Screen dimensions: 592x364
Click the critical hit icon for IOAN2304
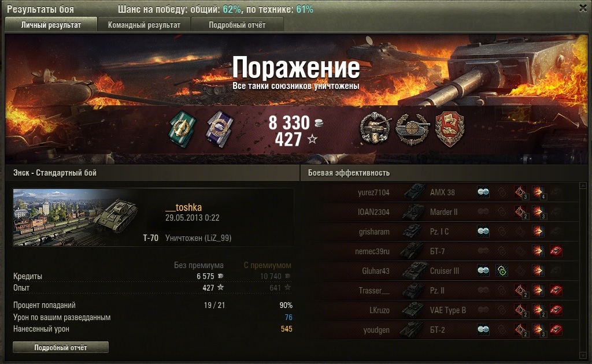click(521, 211)
